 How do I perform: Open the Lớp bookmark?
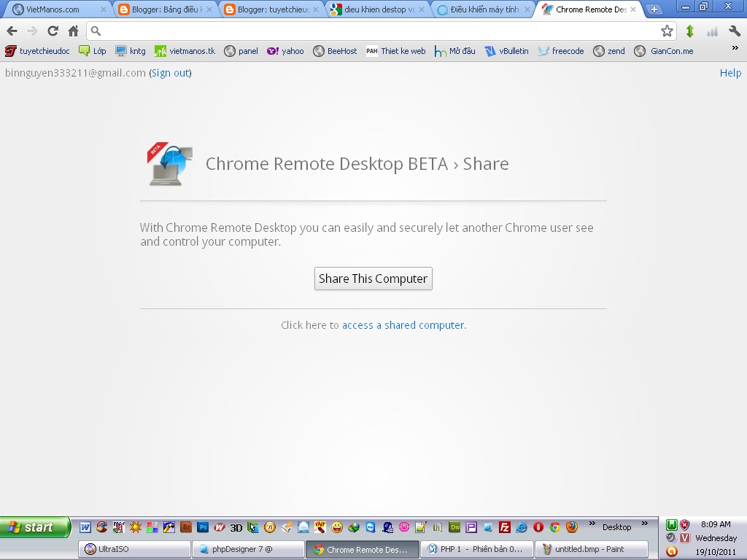click(93, 51)
